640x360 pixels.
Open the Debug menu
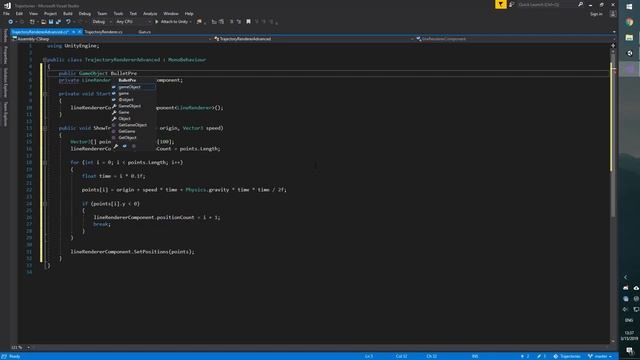coord(84,13)
